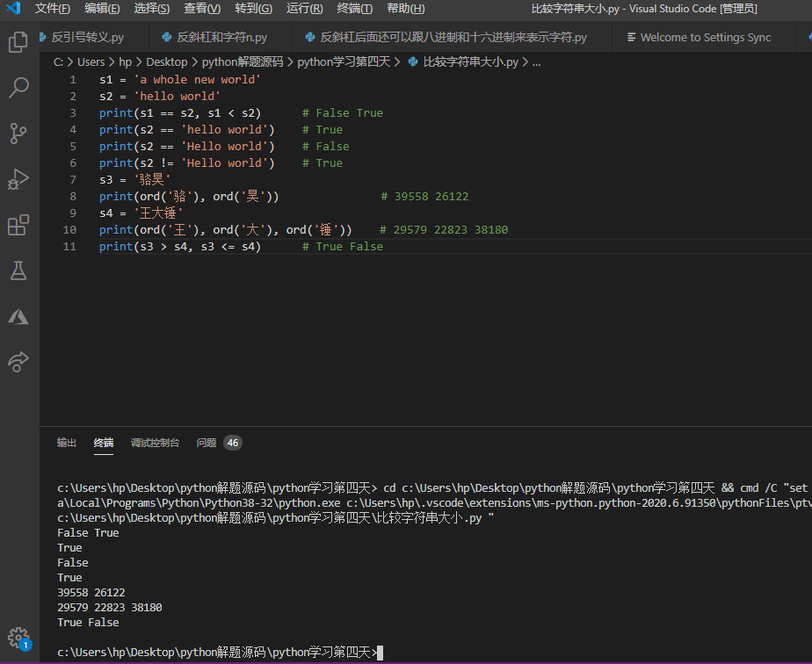
Task: Open the Source Control view
Action: [18, 134]
